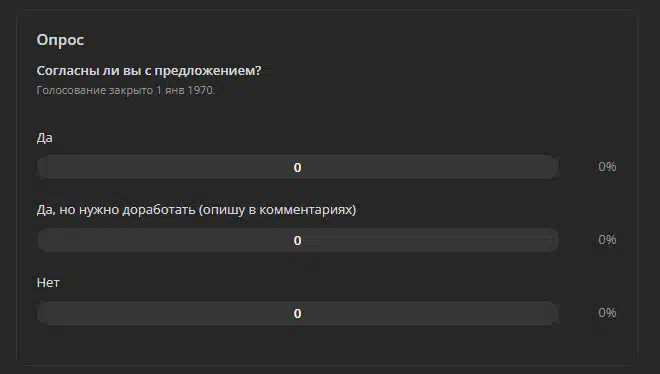Select the "Да, но нужно доработать" option label
Screen dimensions: 660x374
[x=196, y=210]
